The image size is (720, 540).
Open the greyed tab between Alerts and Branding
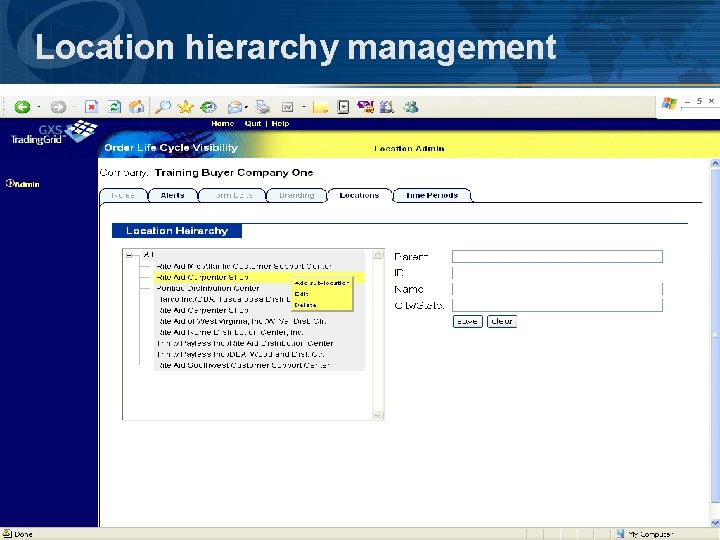tap(233, 195)
